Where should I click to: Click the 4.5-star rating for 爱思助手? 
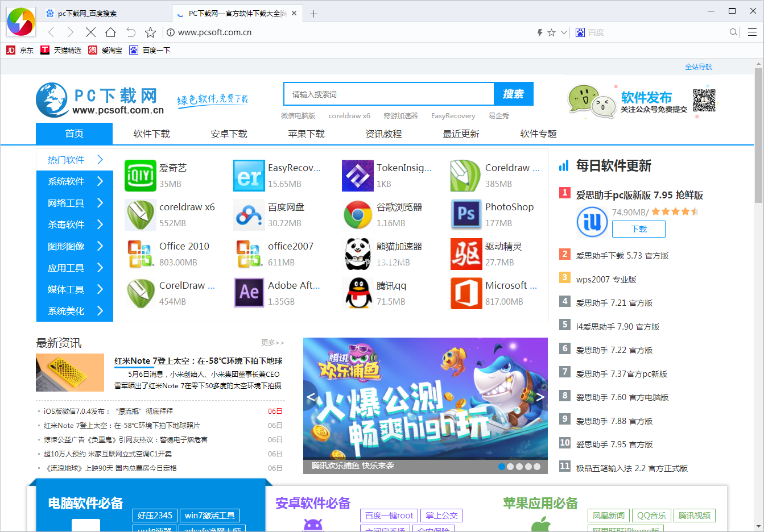(x=675, y=211)
